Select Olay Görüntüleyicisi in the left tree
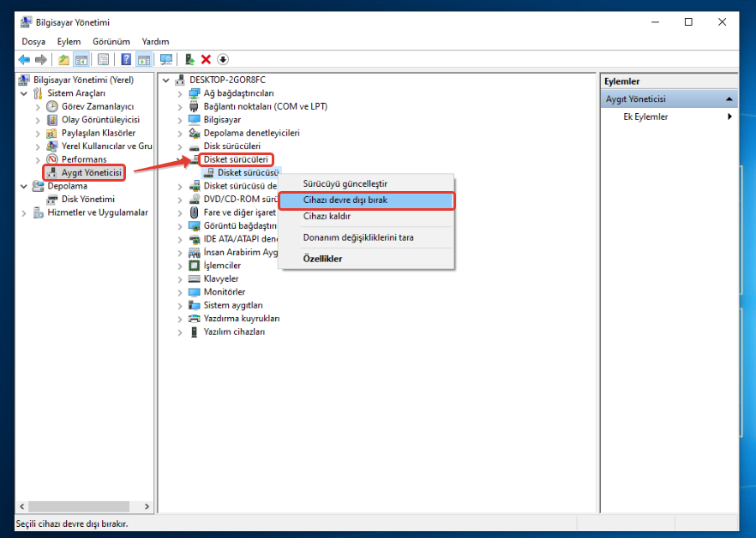The width and height of the screenshot is (756, 538). coord(100,120)
